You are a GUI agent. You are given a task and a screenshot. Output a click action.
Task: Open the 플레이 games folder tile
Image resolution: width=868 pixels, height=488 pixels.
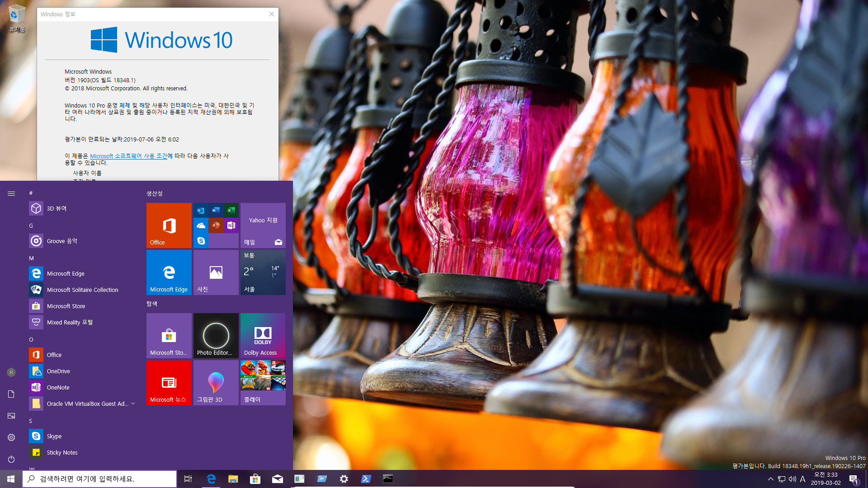tap(263, 383)
